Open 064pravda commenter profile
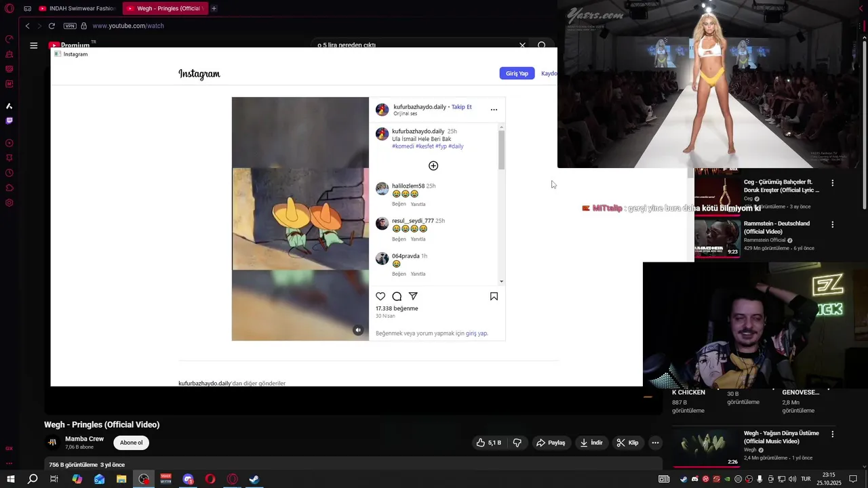This screenshot has height=488, width=868. click(x=406, y=256)
